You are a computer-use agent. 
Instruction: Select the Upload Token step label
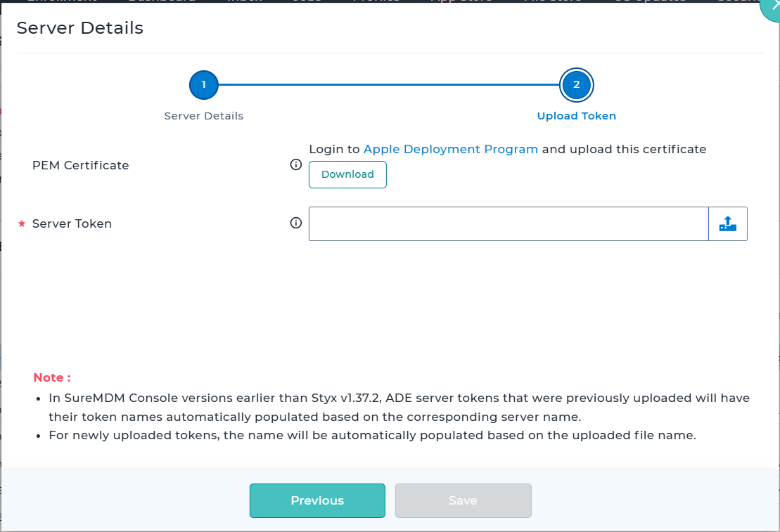[x=576, y=116]
